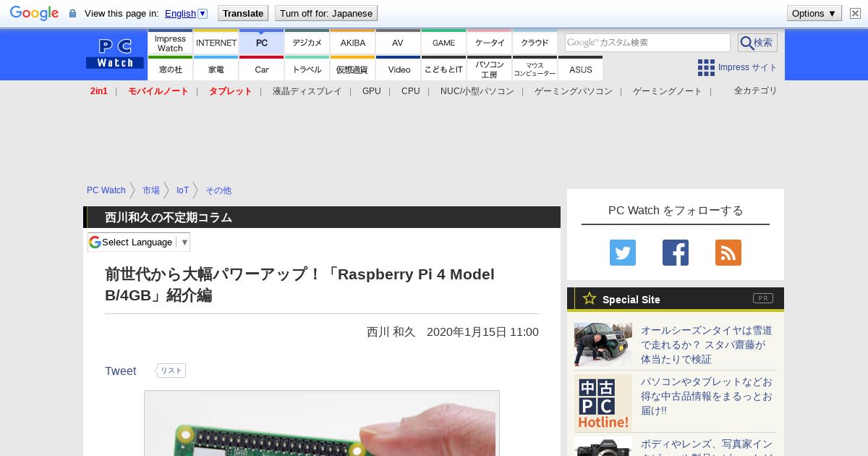
Task: Open the Impress Watch tab
Action: (x=170, y=43)
